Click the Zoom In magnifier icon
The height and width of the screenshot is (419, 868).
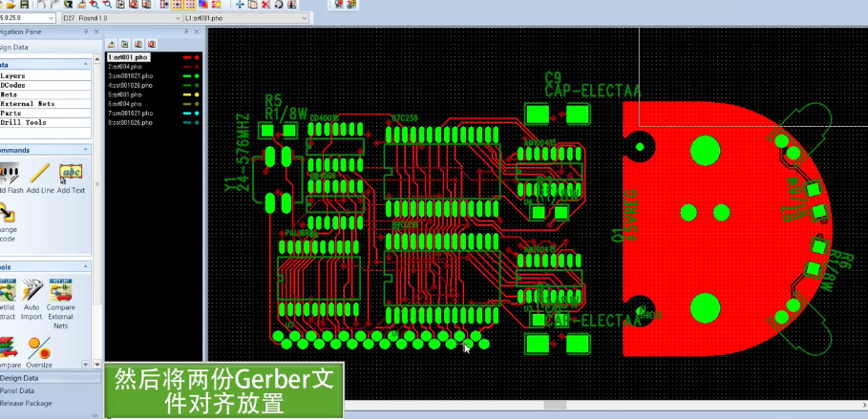click(x=95, y=4)
